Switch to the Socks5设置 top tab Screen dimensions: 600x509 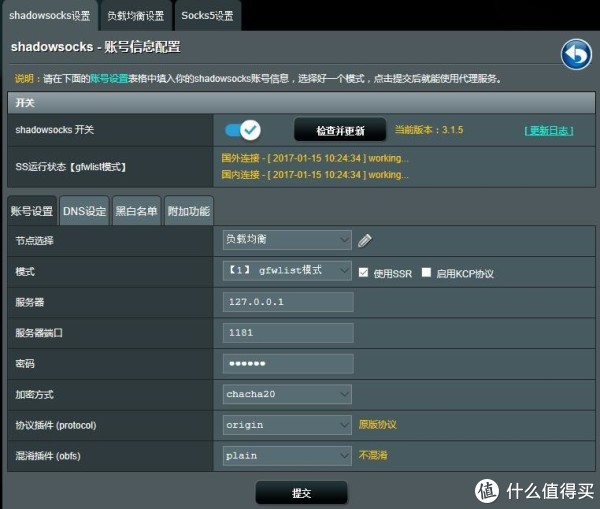click(207, 16)
